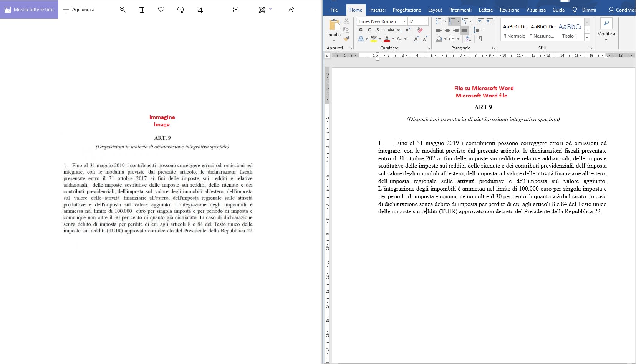Image resolution: width=636 pixels, height=364 pixels.
Task: Toggle bold (G) formatting
Action: 361,30
